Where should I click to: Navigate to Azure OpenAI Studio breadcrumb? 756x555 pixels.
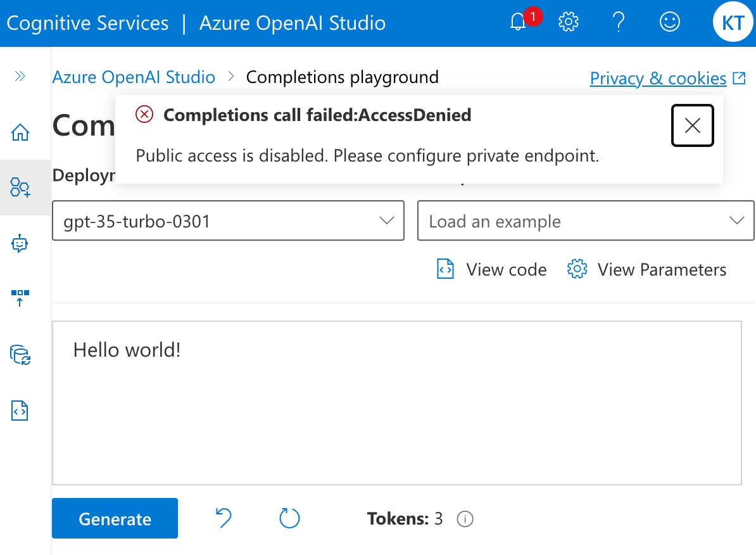pyautogui.click(x=133, y=77)
